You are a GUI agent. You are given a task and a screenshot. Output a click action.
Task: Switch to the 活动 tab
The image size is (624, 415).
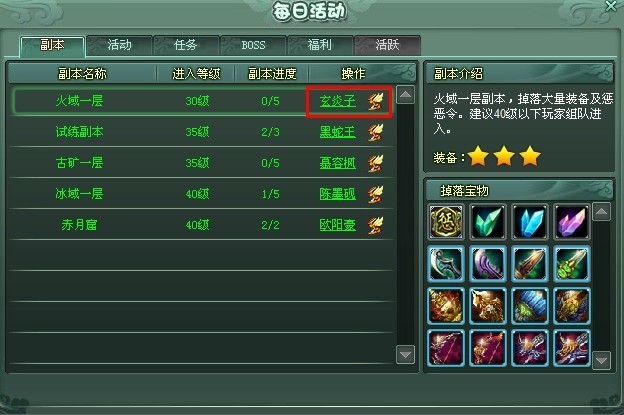[x=119, y=45]
